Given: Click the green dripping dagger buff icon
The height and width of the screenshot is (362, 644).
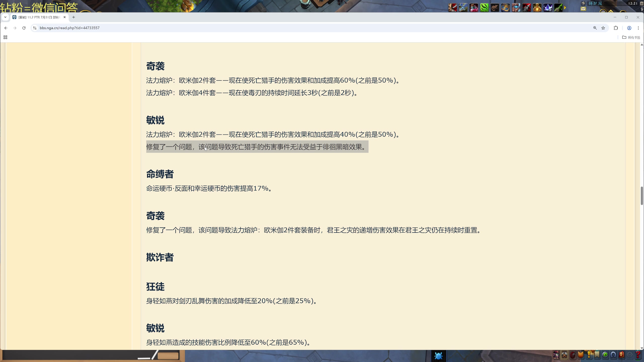Looking at the screenshot, I should tap(558, 8).
